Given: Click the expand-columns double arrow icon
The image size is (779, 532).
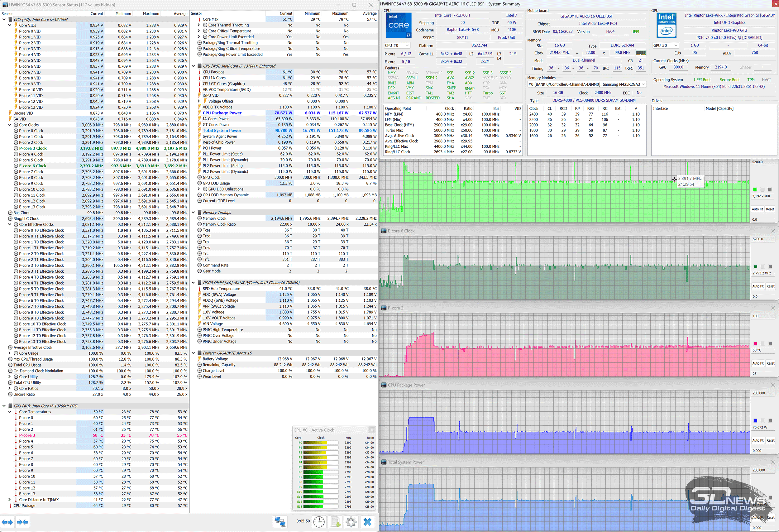Looking at the screenshot, I should tap(7, 522).
